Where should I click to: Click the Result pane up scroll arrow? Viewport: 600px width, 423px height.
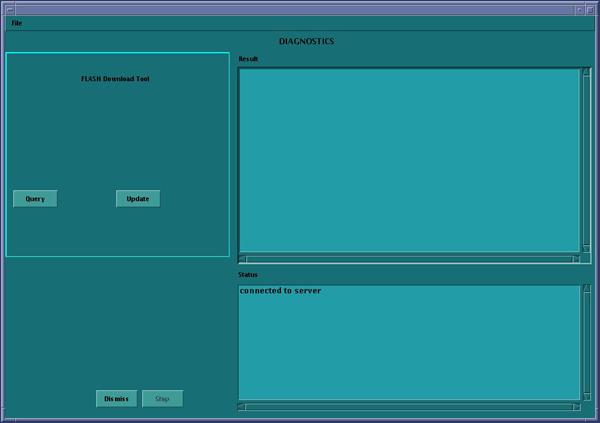tap(587, 73)
